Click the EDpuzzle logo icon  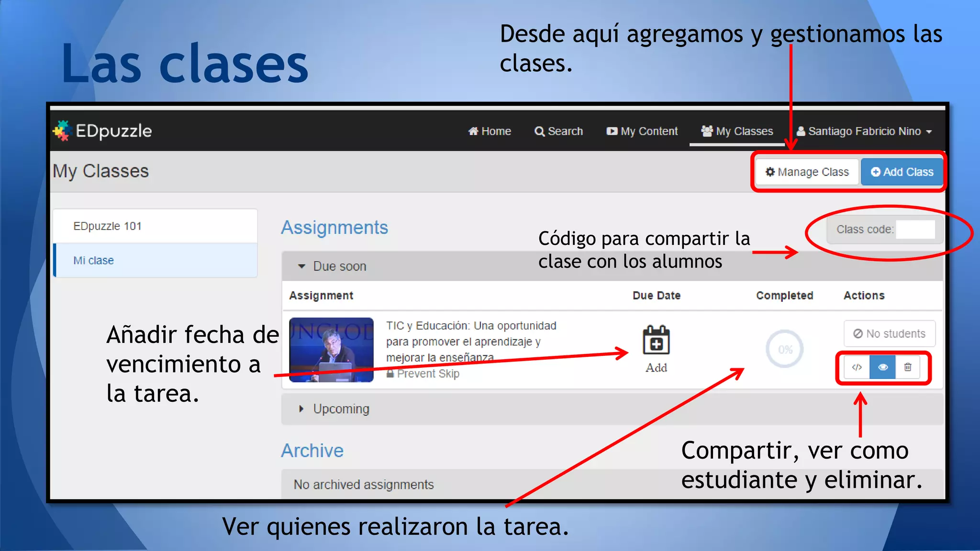pyautogui.click(x=62, y=131)
